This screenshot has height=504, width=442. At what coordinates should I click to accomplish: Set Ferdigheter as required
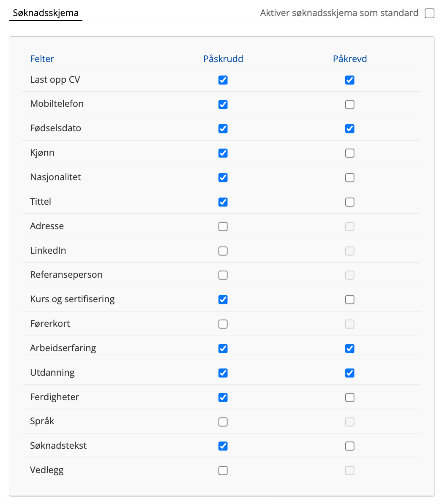350,397
